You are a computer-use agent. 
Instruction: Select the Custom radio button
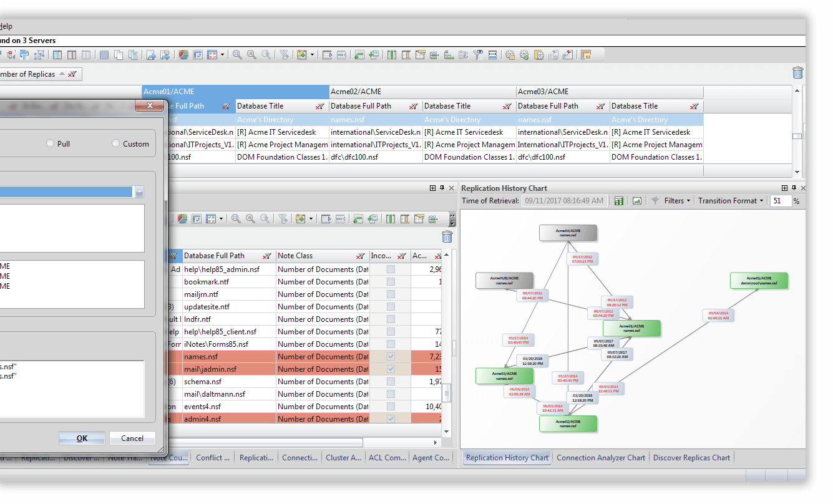[115, 143]
